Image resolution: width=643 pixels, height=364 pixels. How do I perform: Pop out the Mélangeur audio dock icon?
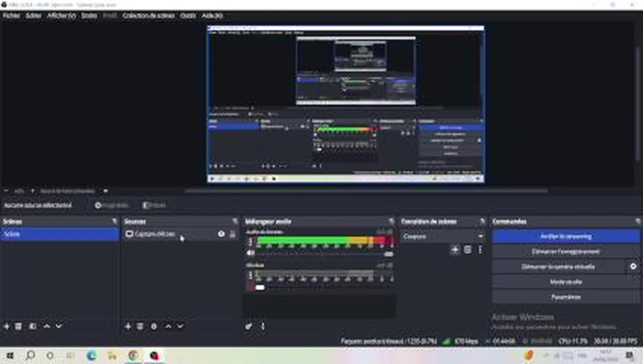coord(391,221)
